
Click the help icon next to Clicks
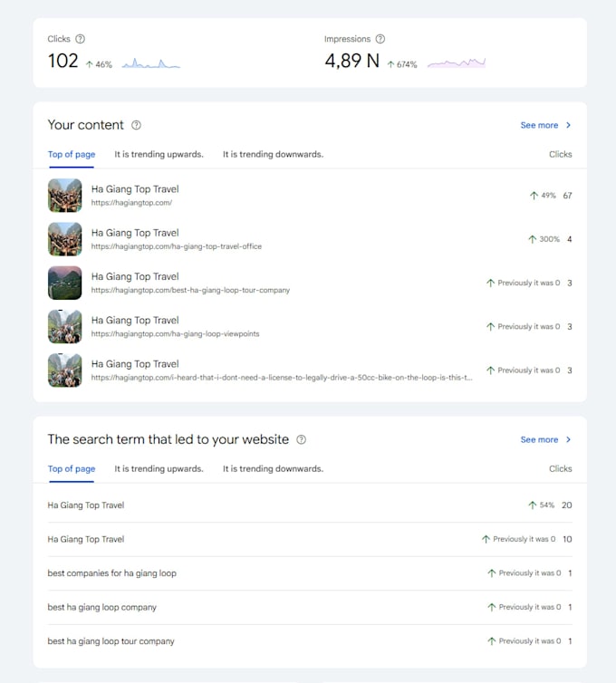(x=80, y=39)
